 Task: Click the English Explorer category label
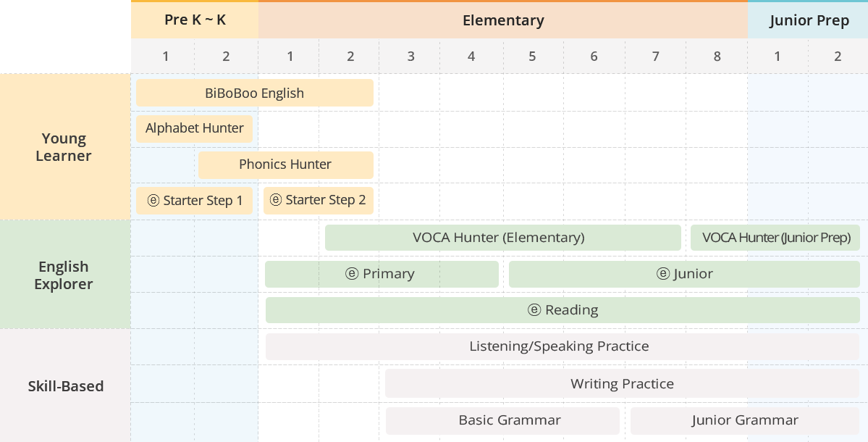(64, 275)
